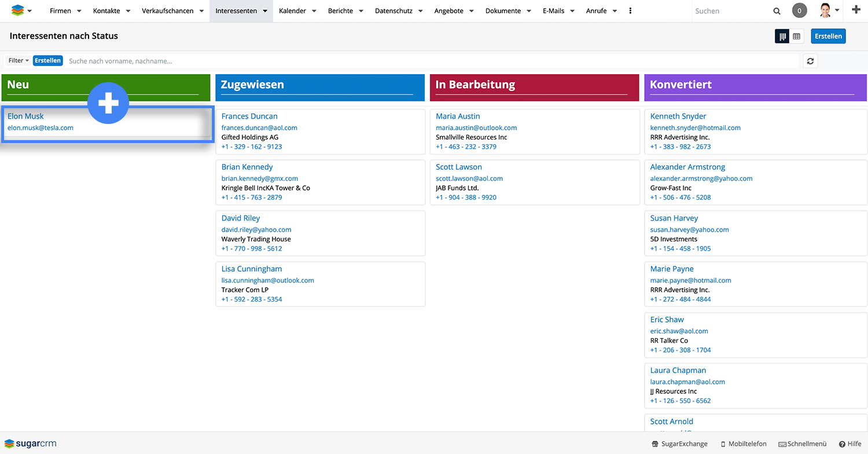Image resolution: width=868 pixels, height=454 pixels.
Task: Switch to table list view
Action: tap(797, 36)
